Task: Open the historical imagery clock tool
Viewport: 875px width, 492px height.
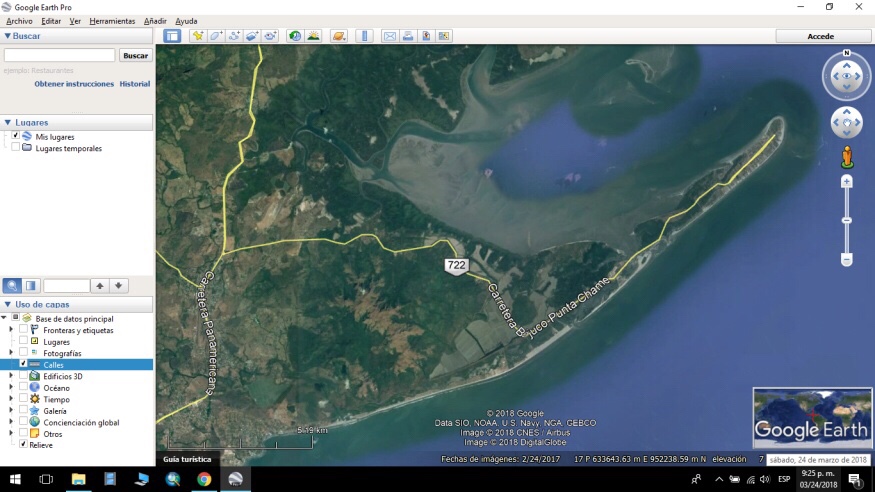Action: (x=295, y=36)
